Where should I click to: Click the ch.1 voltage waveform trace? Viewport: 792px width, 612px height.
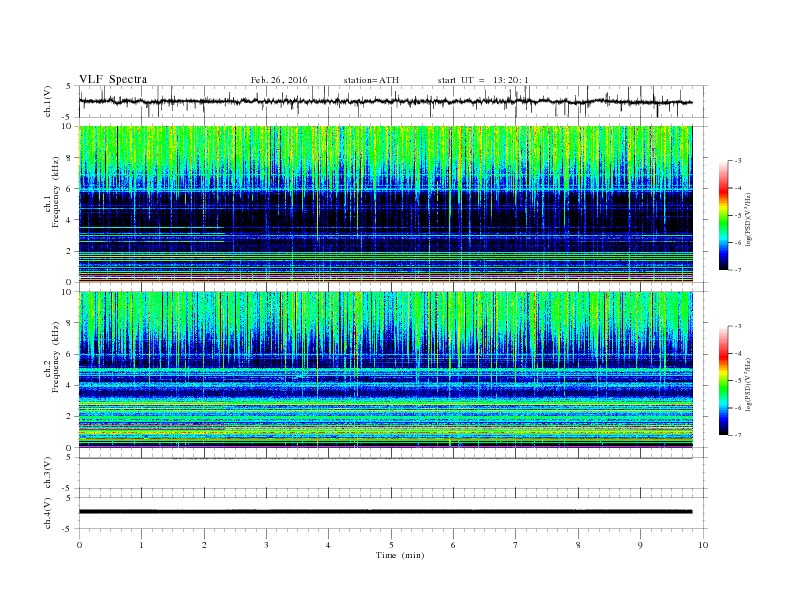click(386, 101)
